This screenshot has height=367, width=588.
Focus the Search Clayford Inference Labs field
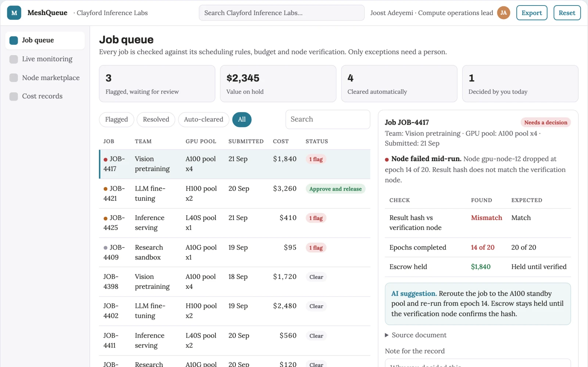(282, 13)
